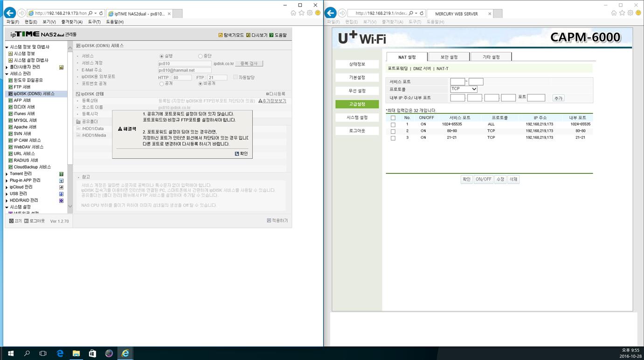
Task: Click the 수정 button below the forwarding table
Action: point(500,179)
